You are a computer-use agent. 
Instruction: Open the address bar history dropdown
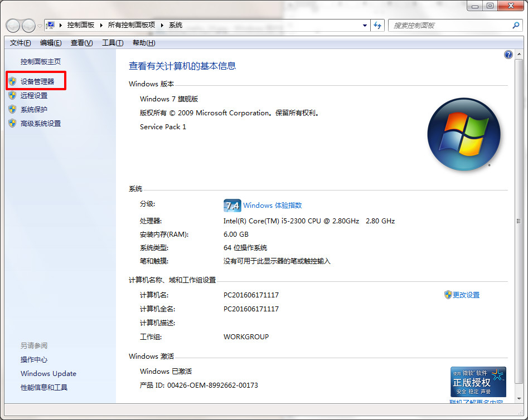pyautogui.click(x=365, y=26)
